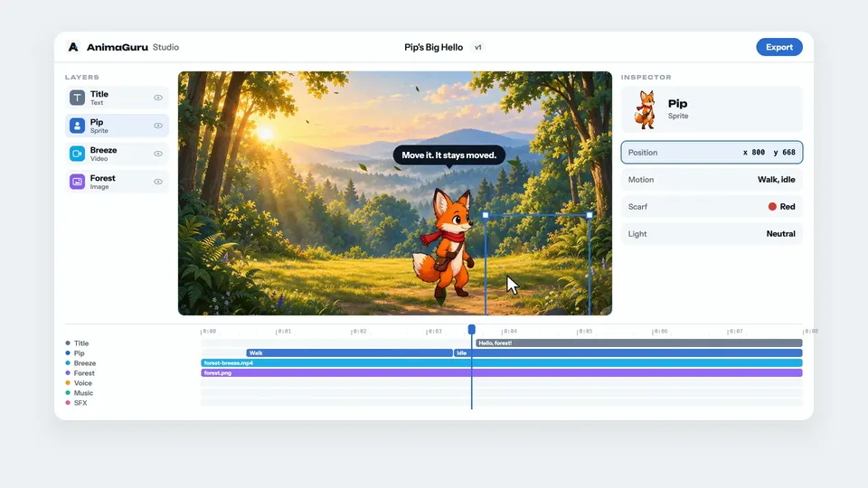The image size is (868, 488).
Task: Click the Position field in Inspector
Action: tap(712, 152)
